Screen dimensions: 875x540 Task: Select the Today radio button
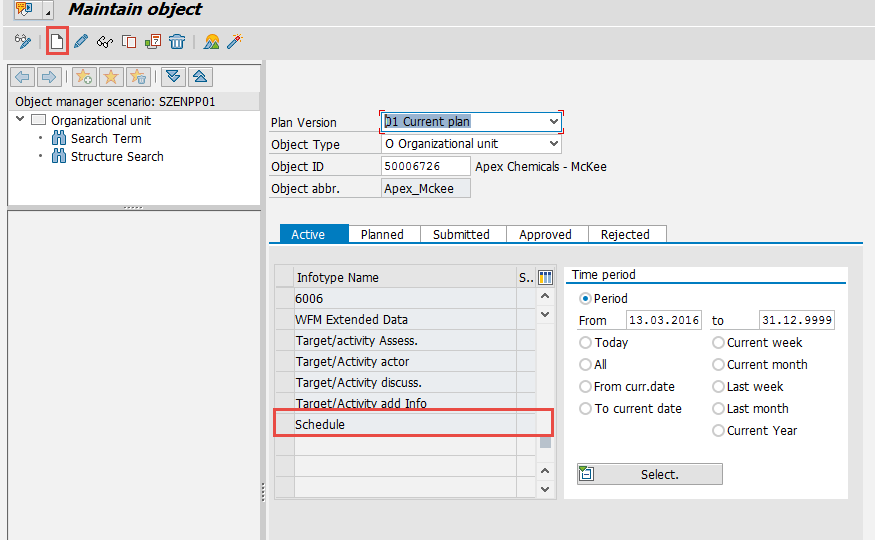(x=586, y=343)
